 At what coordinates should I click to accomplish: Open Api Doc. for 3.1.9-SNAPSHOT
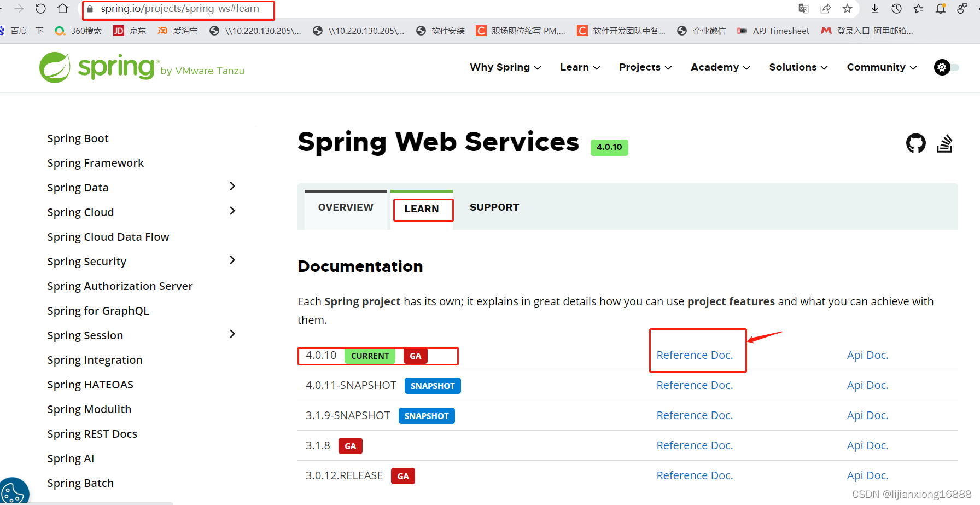(x=868, y=415)
